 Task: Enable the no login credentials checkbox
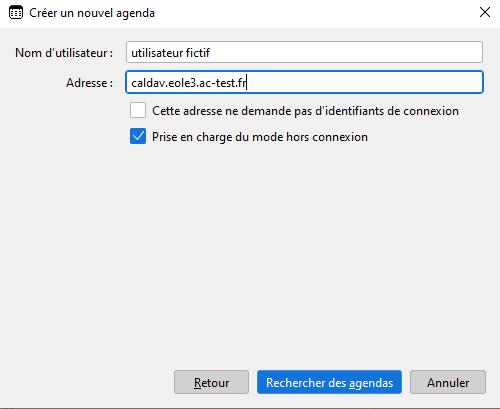pyautogui.click(x=138, y=110)
